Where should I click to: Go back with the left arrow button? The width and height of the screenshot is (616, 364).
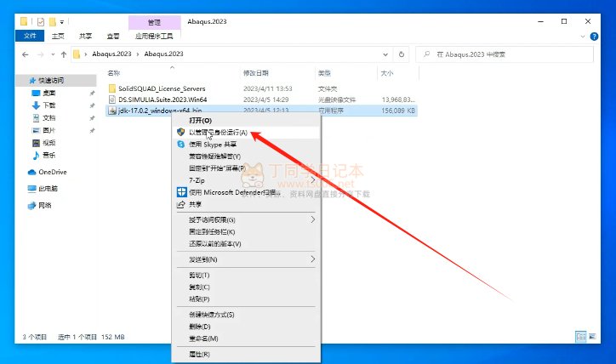tap(26, 54)
